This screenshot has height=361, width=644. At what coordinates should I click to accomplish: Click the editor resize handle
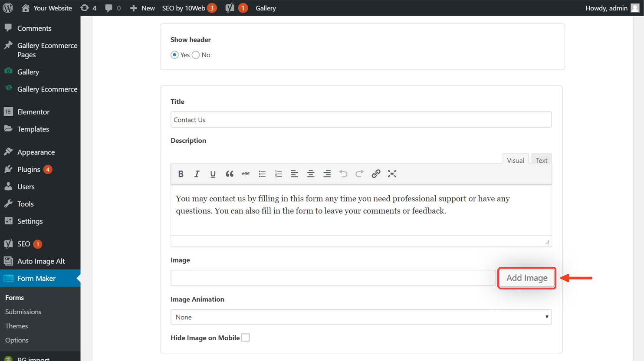point(547,243)
